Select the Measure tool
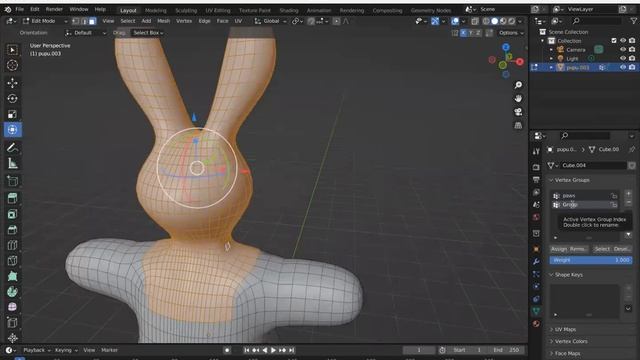This screenshot has width=640, height=360. [12, 164]
